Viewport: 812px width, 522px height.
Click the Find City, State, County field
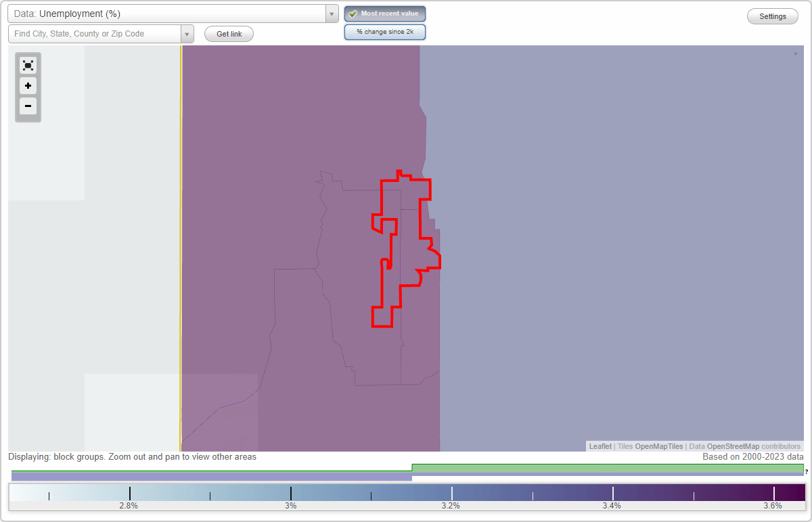pos(94,34)
